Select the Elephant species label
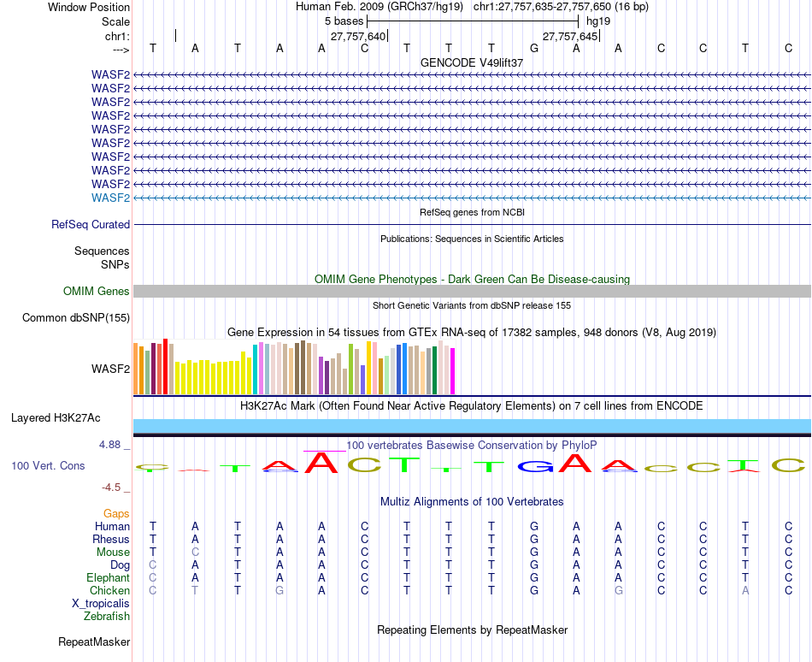The height and width of the screenshot is (662, 812). pyautogui.click(x=108, y=577)
